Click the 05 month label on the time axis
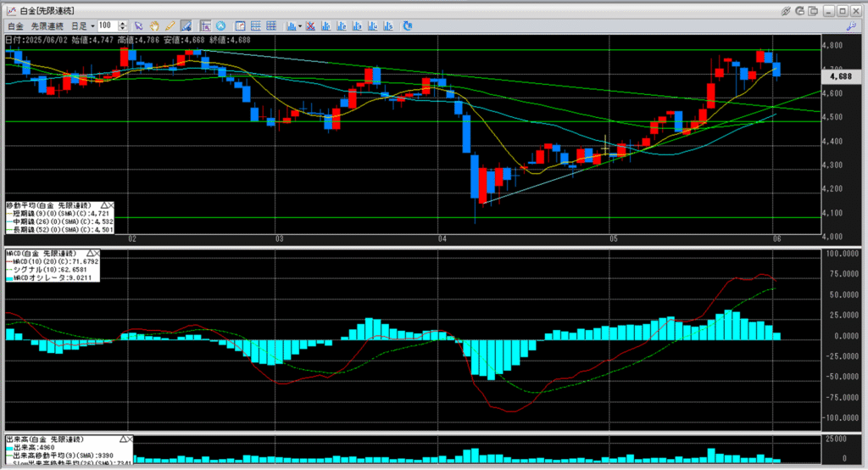The width and height of the screenshot is (868, 470). click(x=614, y=239)
